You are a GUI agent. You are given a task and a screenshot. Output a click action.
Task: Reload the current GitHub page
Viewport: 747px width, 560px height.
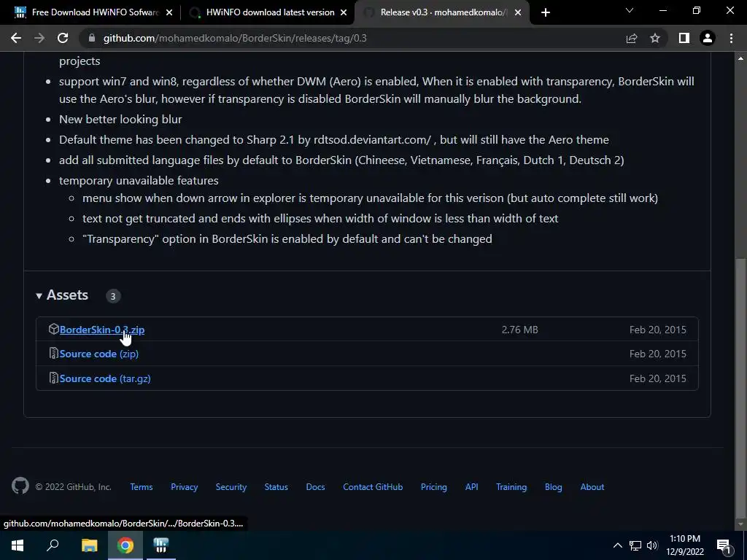tap(63, 38)
